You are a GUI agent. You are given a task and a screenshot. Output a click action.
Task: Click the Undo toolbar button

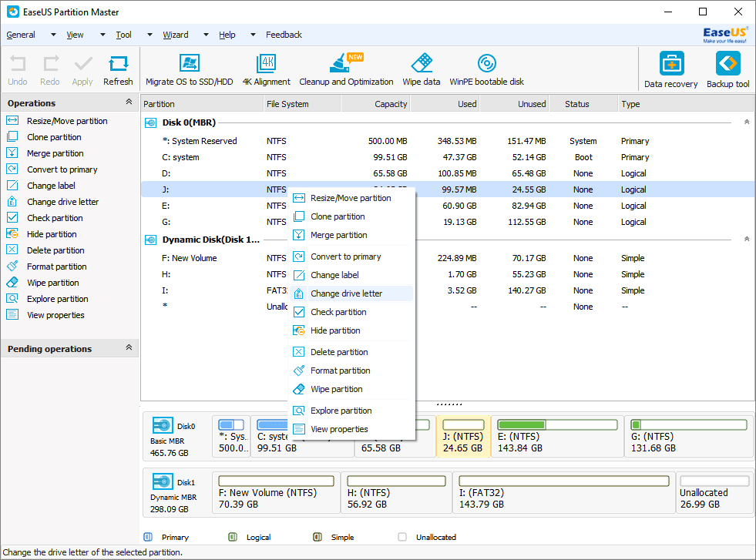click(18, 70)
